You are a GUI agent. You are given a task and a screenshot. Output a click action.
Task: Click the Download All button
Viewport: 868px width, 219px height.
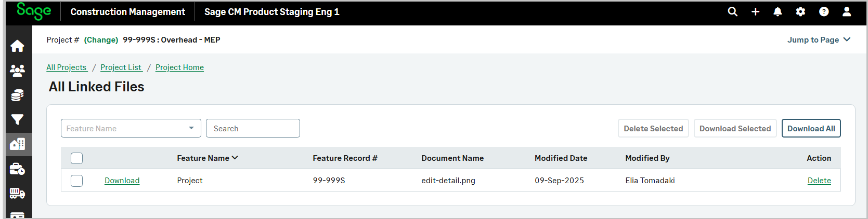pos(811,129)
